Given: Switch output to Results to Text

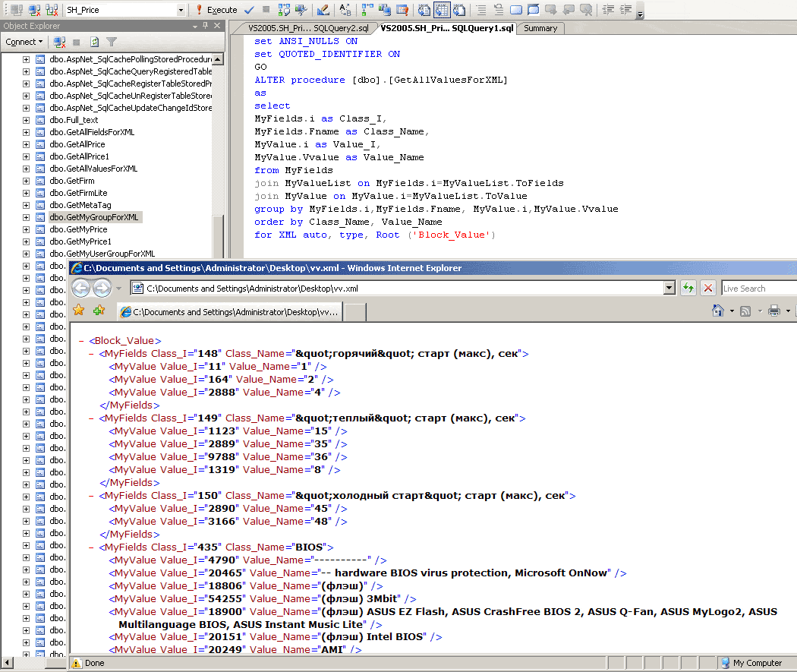Looking at the screenshot, I should pos(424,10).
